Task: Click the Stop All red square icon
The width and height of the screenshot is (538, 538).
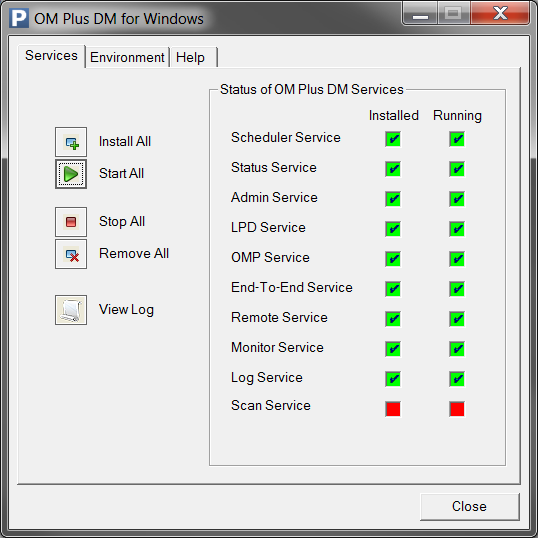Action: [x=71, y=222]
